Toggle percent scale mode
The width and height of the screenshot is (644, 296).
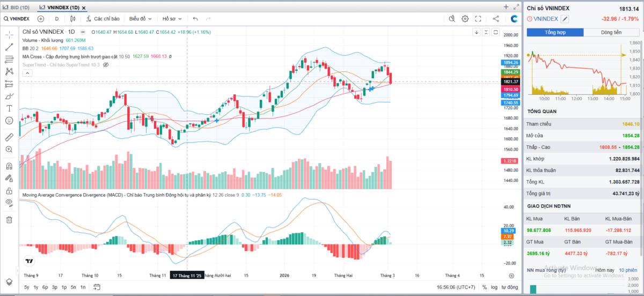(x=484, y=287)
